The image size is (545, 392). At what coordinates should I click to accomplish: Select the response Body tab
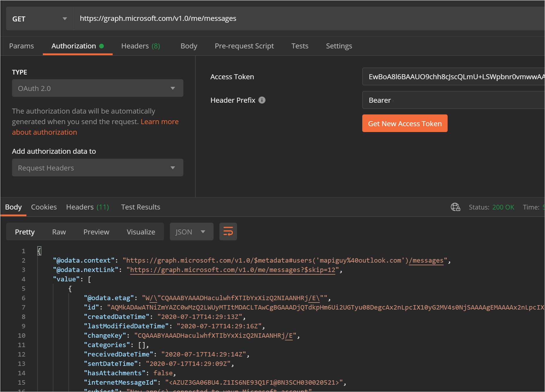pos(13,207)
